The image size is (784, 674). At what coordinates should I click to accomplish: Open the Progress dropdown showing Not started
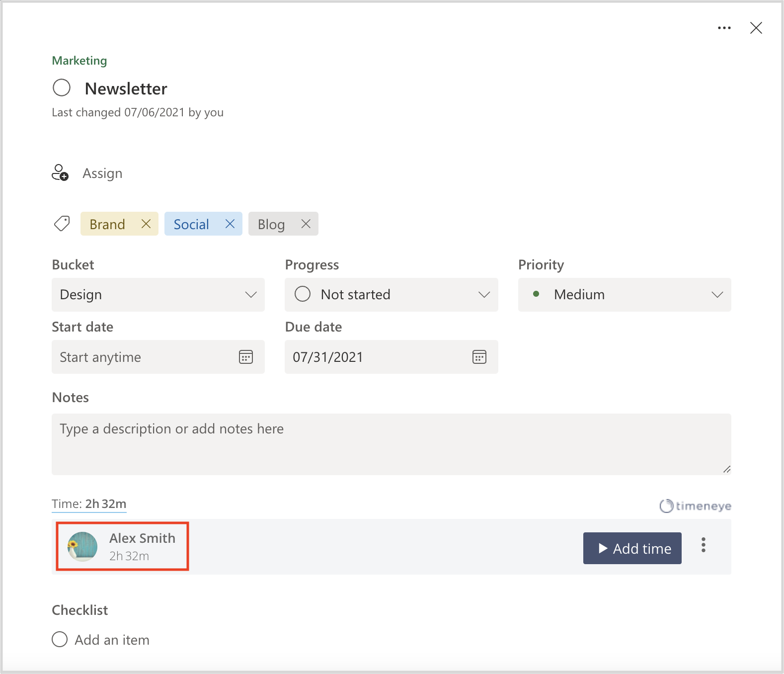(392, 295)
